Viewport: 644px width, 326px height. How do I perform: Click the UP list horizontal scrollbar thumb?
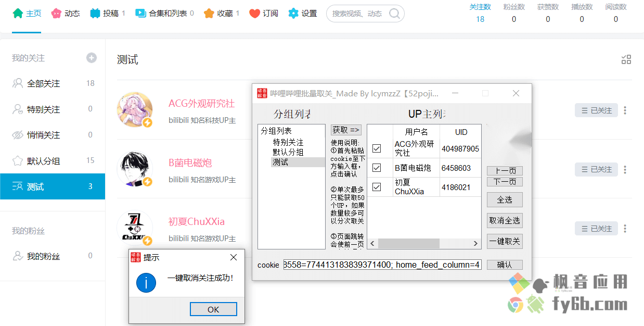[x=408, y=243]
